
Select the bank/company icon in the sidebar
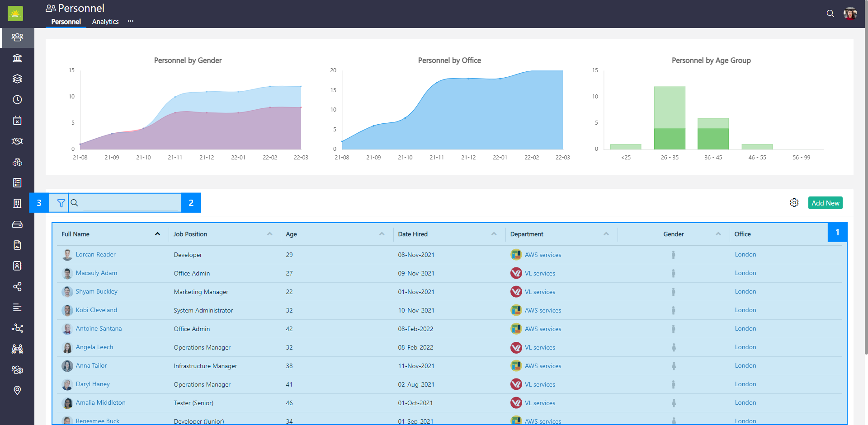17,58
